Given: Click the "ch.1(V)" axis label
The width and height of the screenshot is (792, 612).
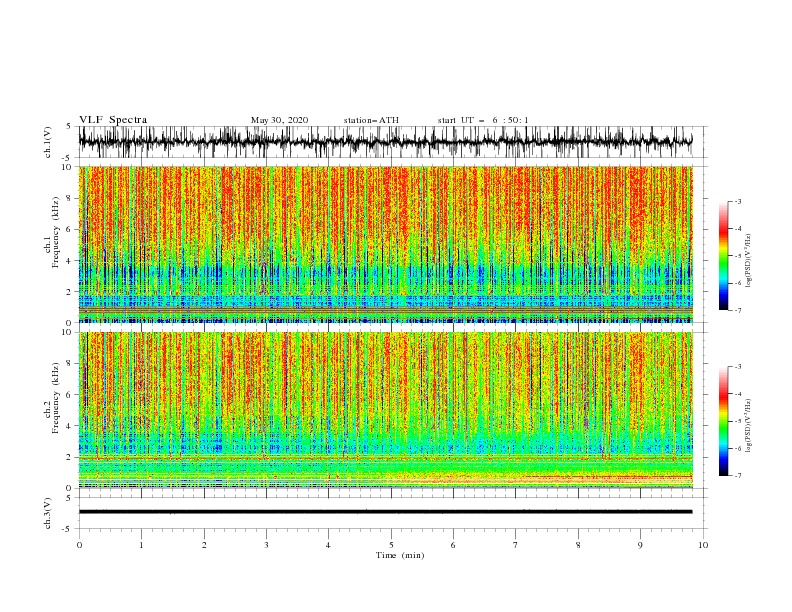Looking at the screenshot, I should pos(48,142).
